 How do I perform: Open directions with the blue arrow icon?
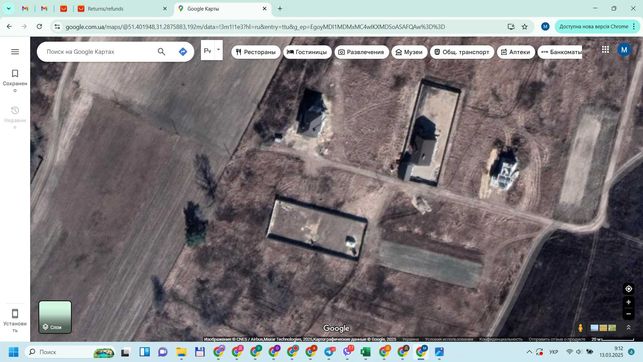pos(183,52)
